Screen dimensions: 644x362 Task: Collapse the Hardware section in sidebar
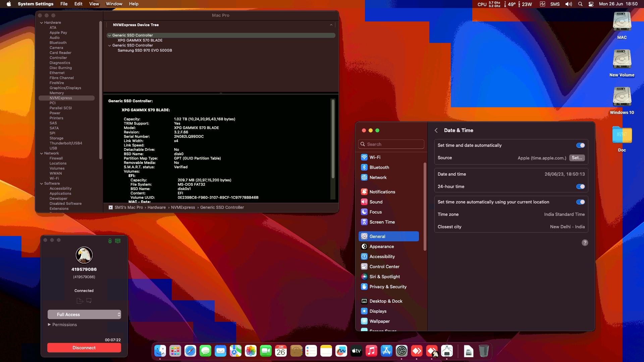42,23
